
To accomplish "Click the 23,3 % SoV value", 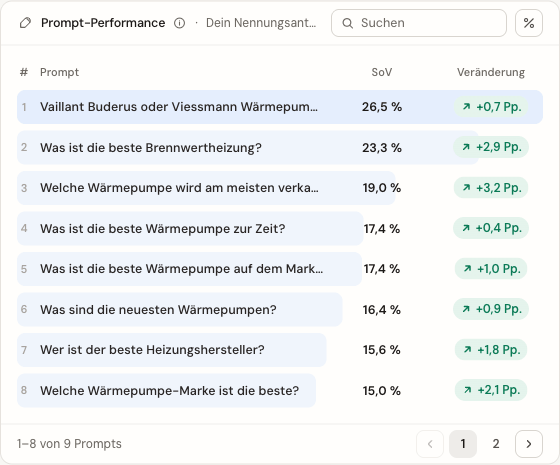I will coord(382,148).
